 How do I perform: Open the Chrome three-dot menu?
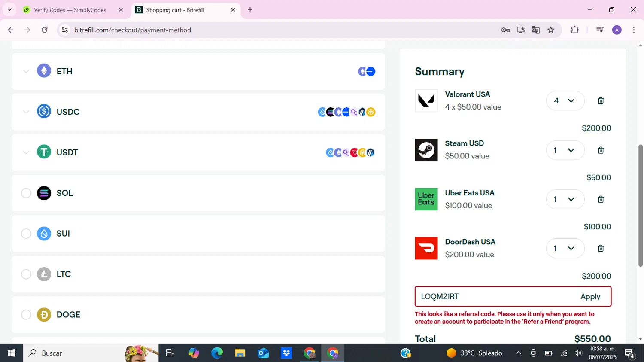pos(634,30)
